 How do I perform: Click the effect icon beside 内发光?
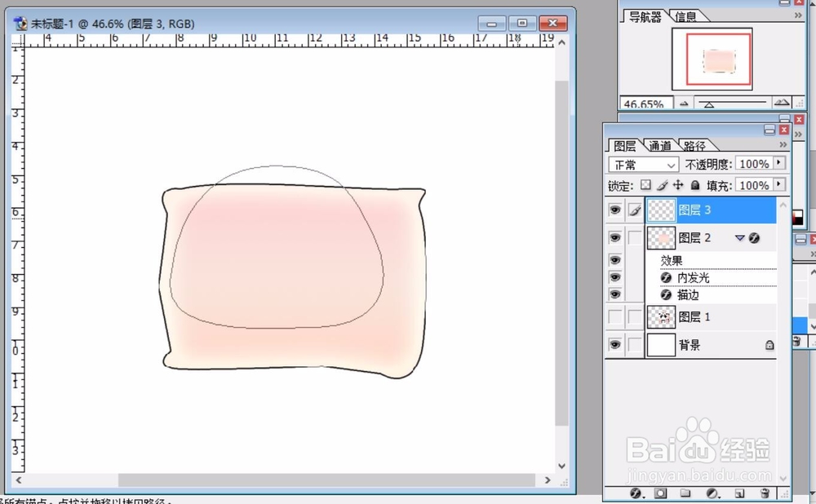666,278
